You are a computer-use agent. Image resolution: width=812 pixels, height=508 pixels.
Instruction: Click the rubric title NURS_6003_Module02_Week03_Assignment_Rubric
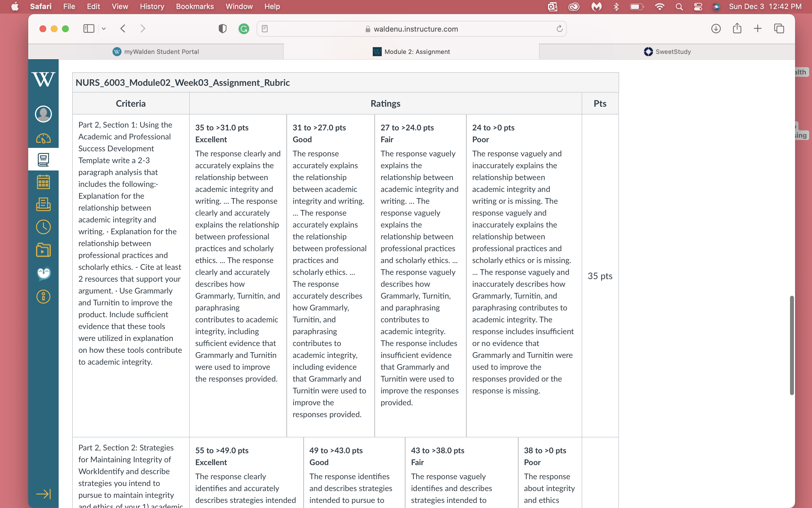[182, 83]
